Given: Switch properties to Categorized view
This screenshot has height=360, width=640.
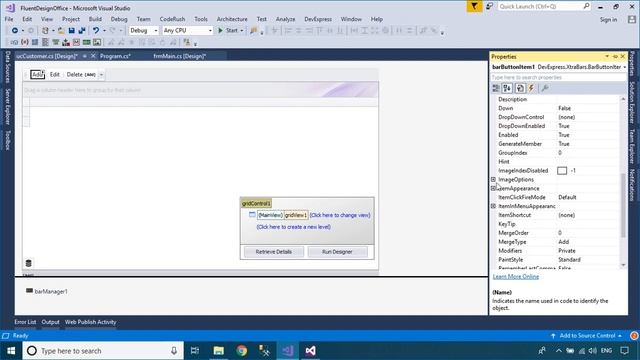Looking at the screenshot, I should [x=496, y=88].
